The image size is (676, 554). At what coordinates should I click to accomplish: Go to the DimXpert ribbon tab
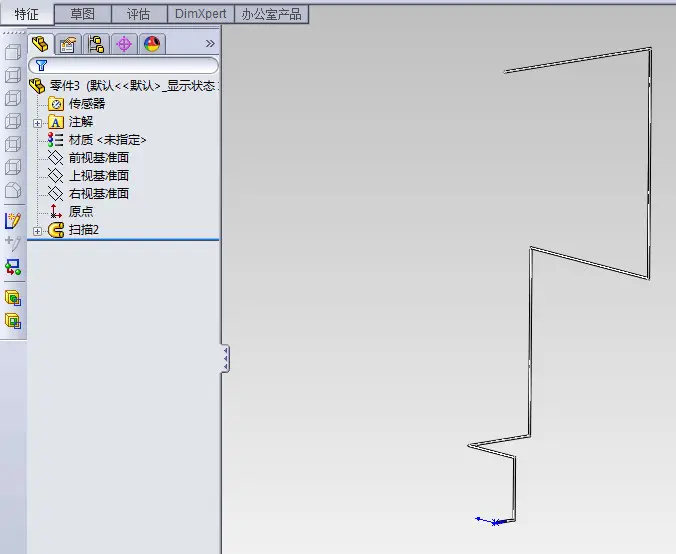200,14
